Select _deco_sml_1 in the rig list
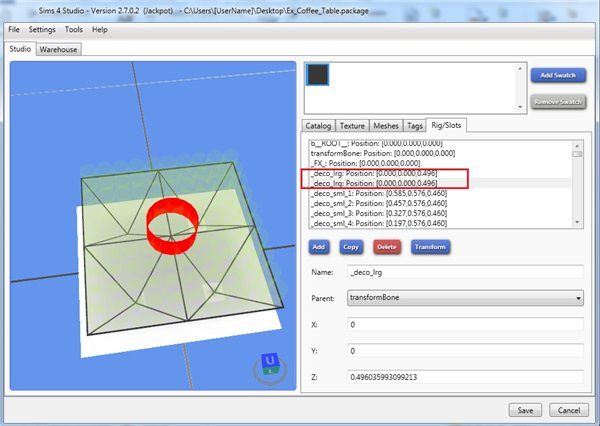 tap(380, 194)
